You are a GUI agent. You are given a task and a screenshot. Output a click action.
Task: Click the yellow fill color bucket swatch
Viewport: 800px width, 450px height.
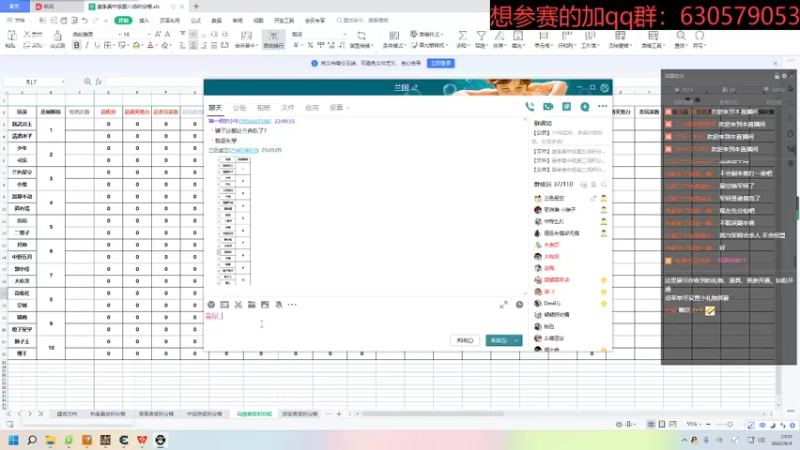tap(136, 45)
